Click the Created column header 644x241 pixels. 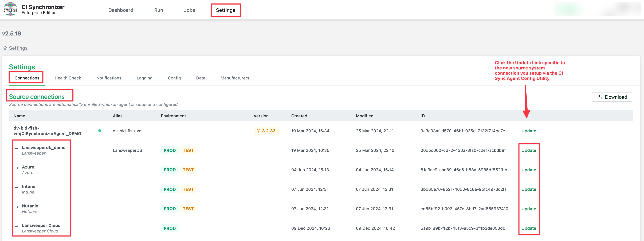tap(299, 116)
